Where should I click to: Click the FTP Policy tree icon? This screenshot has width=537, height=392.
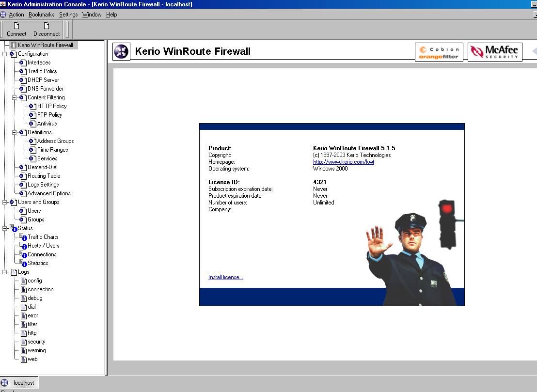point(32,115)
